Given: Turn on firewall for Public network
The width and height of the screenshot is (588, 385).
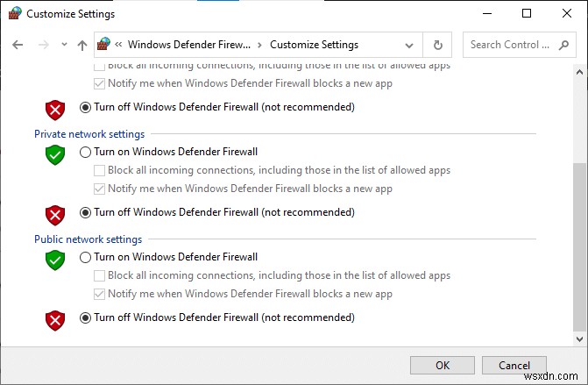Looking at the screenshot, I should [85, 257].
